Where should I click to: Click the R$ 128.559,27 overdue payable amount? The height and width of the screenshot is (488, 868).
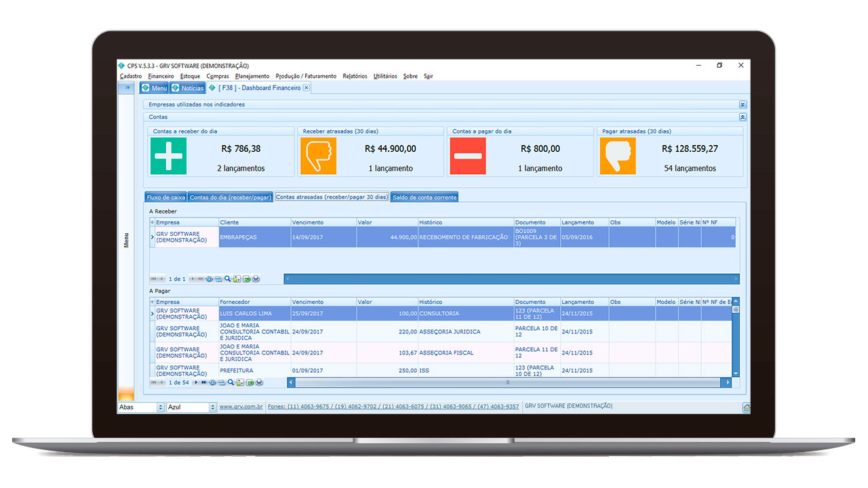pyautogui.click(x=690, y=148)
